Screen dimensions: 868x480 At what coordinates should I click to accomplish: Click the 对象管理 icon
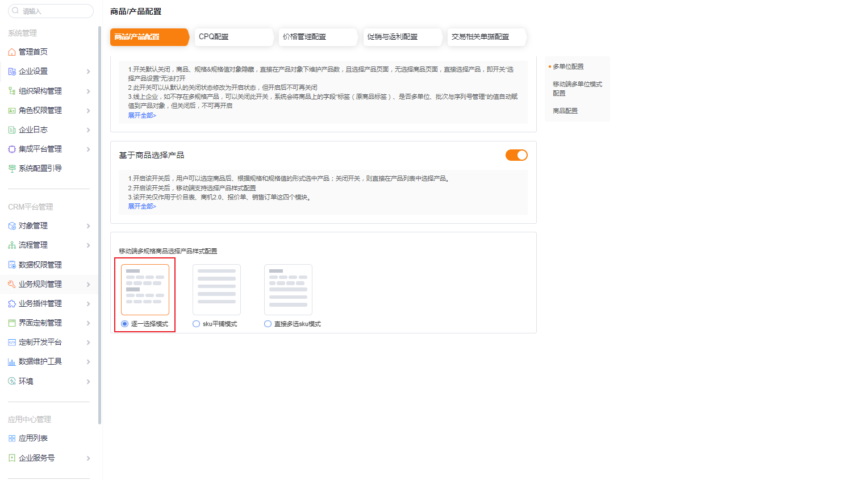click(12, 226)
